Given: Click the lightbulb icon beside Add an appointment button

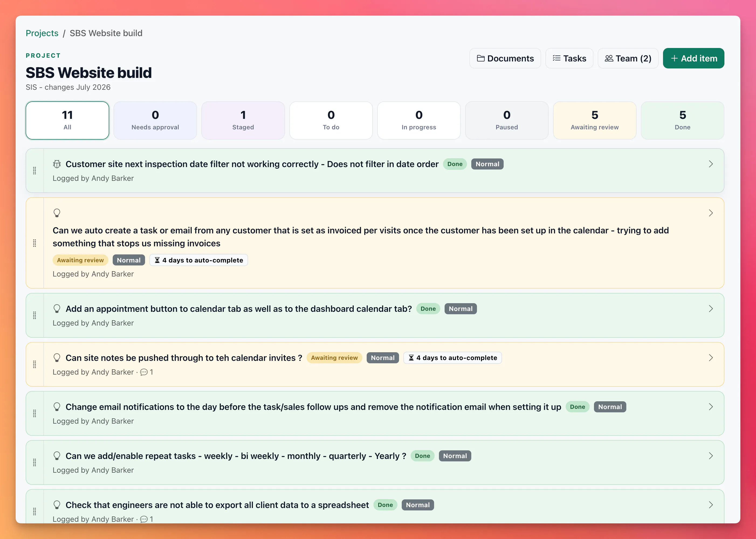Looking at the screenshot, I should point(57,309).
